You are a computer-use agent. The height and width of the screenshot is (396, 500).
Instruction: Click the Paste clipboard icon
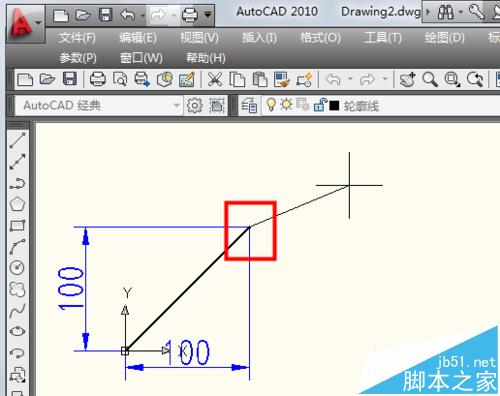(260, 80)
